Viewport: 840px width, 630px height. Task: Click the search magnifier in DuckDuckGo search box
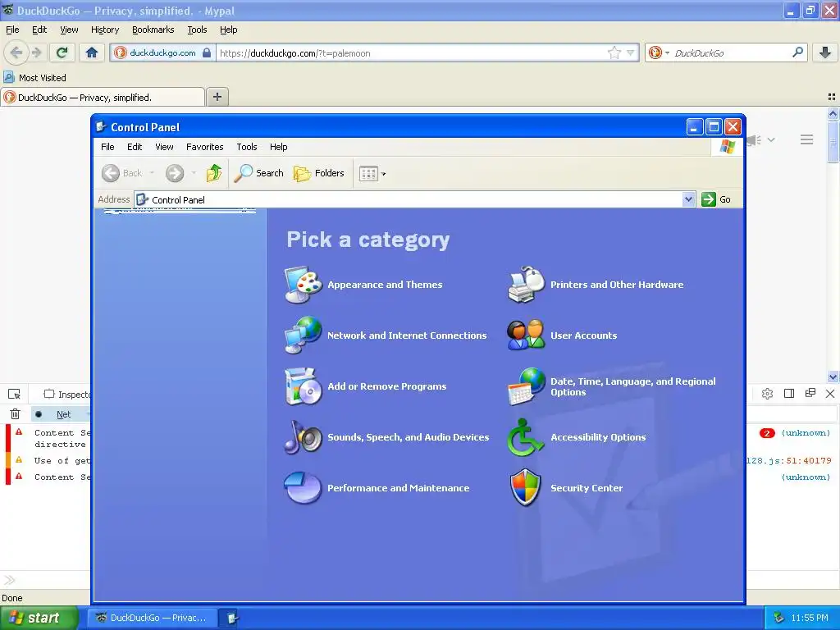[797, 52]
